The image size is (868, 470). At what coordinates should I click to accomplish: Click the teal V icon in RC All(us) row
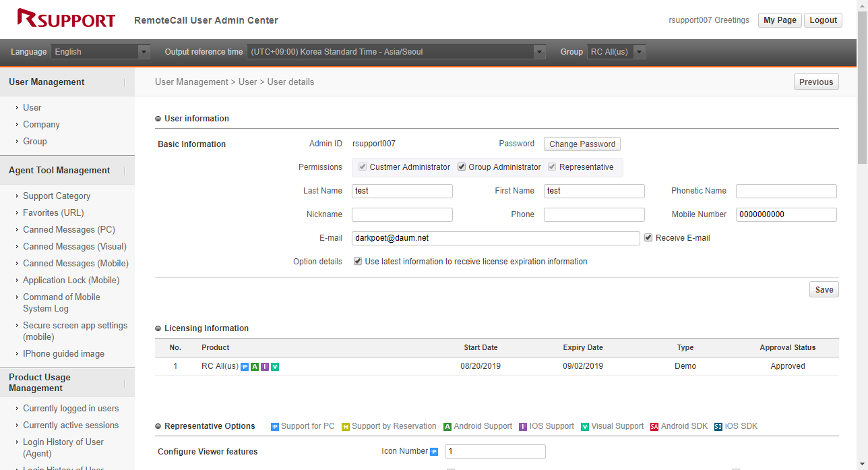pos(275,367)
